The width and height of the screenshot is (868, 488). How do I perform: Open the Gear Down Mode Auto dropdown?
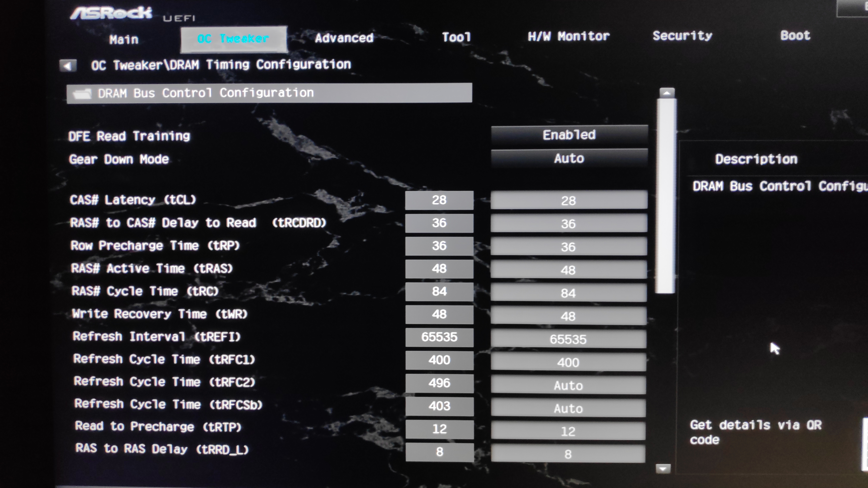tap(569, 158)
